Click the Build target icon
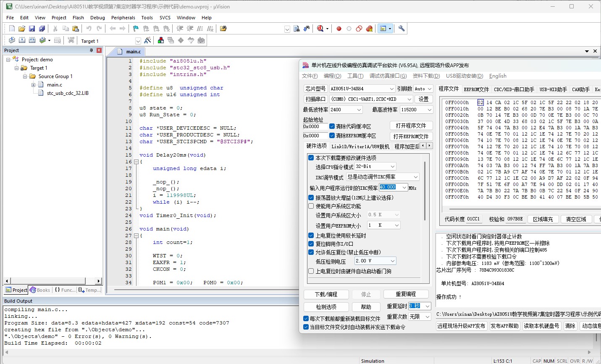The image size is (601, 364). [22, 40]
